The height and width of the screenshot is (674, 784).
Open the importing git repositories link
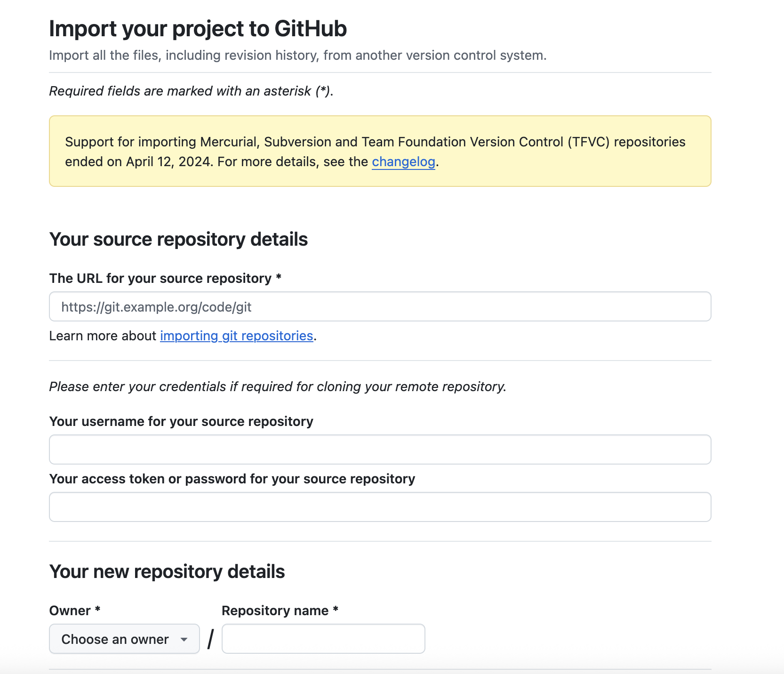point(236,336)
